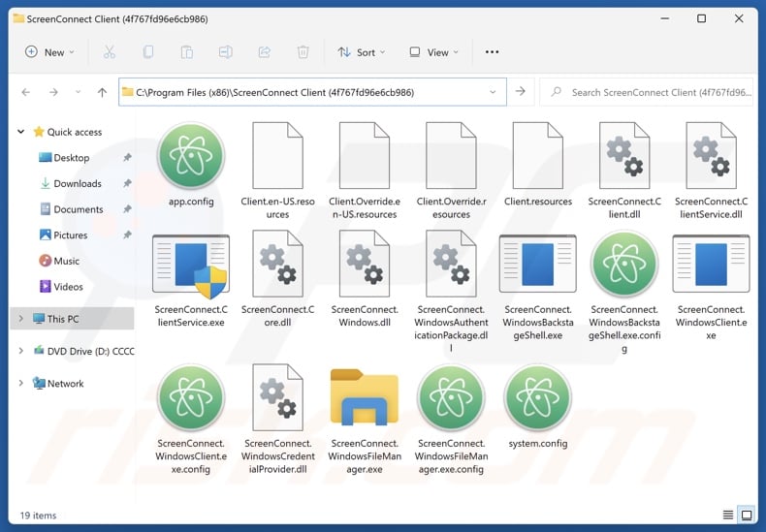Go forward using the right arrow
Image resolution: width=766 pixels, height=532 pixels.
pos(53,92)
